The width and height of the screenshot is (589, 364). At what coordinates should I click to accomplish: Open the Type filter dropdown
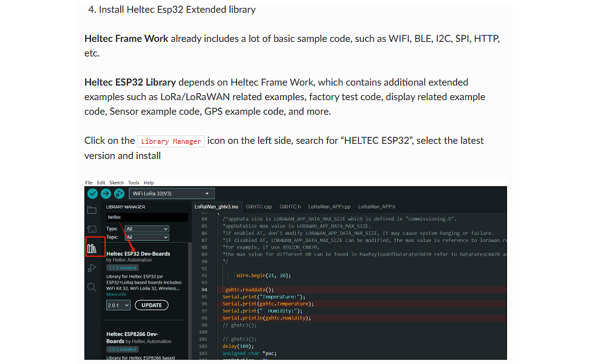[x=146, y=229]
